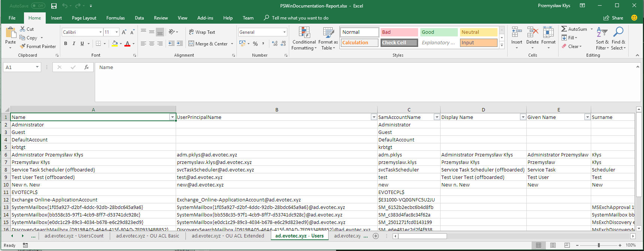Click the Save icon in title bar
This screenshot has width=644, height=251.
click(54, 6)
